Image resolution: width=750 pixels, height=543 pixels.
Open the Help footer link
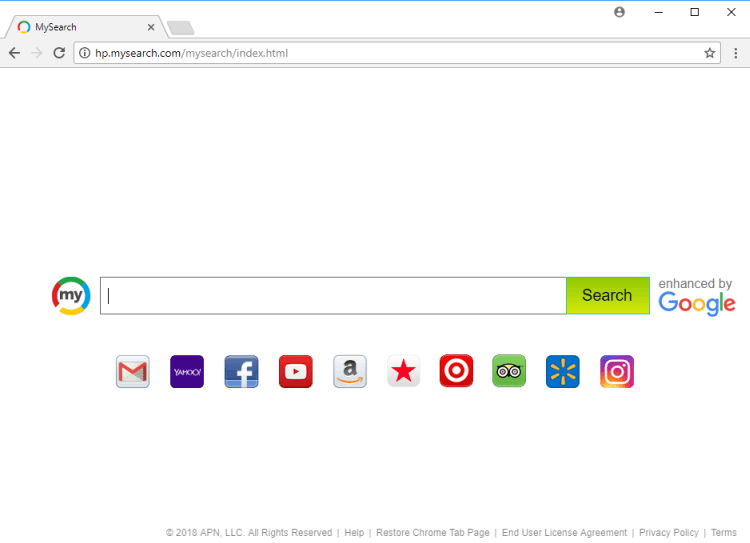click(354, 532)
